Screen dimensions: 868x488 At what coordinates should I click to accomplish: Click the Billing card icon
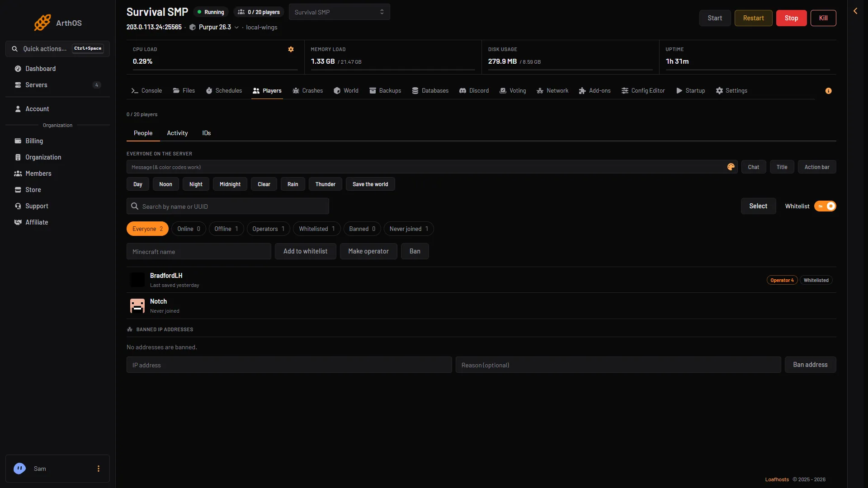pos(18,141)
